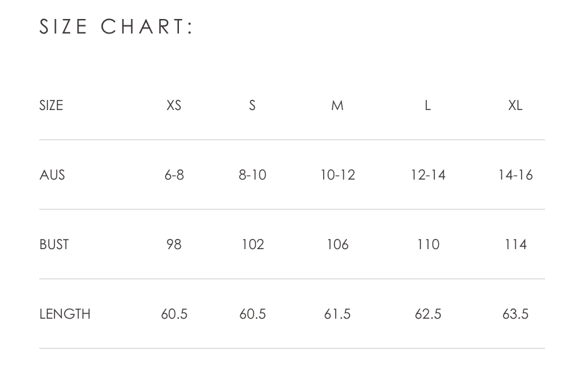Select the S size column header
Viewport: 588px width, 368px height.
(252, 106)
